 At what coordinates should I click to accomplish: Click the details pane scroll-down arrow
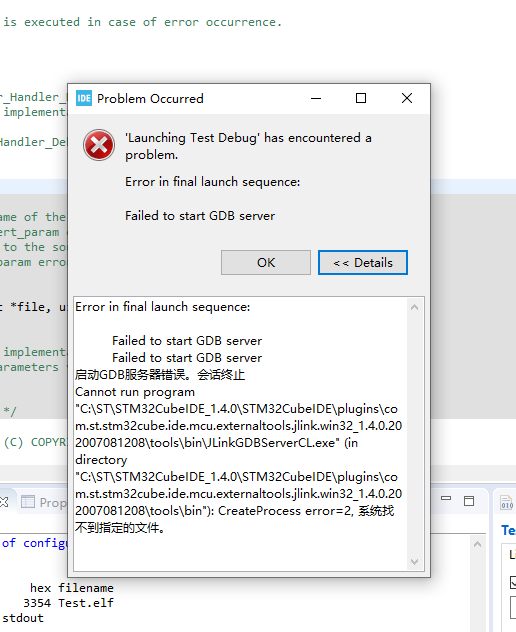[x=414, y=561]
